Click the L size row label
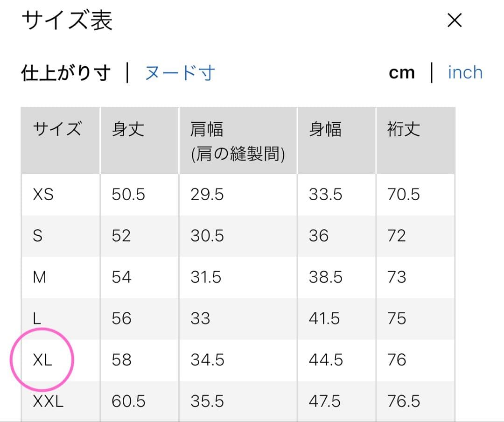Viewport: 504px width, 422px height. tap(37, 319)
